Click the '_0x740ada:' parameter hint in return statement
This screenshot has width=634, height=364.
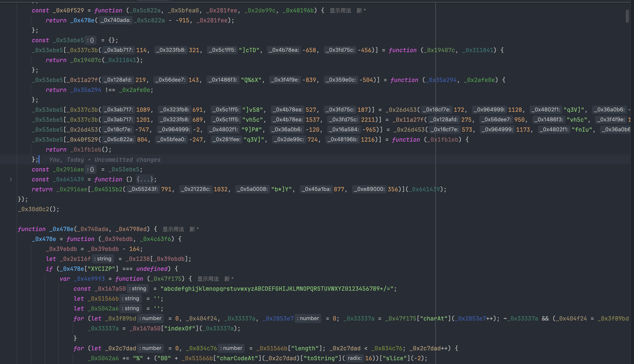[115, 20]
